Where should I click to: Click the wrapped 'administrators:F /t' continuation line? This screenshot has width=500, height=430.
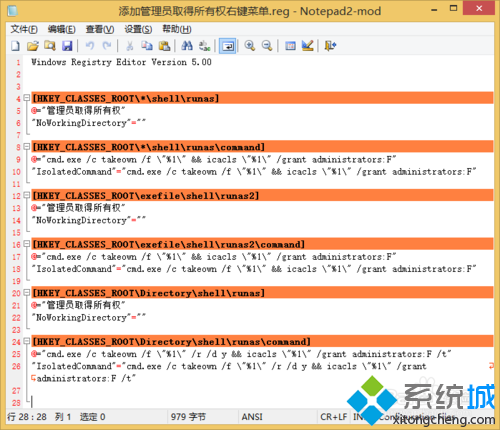pyautogui.click(x=86, y=379)
